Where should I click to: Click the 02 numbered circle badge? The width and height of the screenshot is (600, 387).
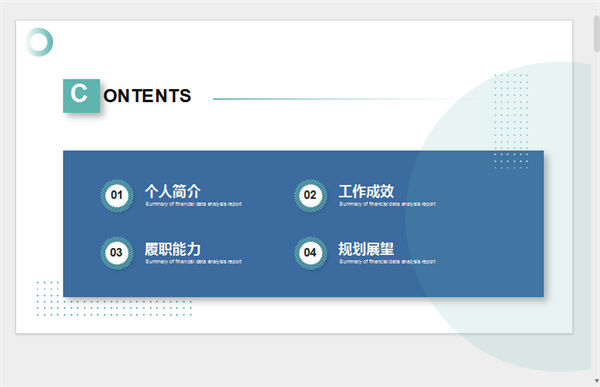click(310, 195)
